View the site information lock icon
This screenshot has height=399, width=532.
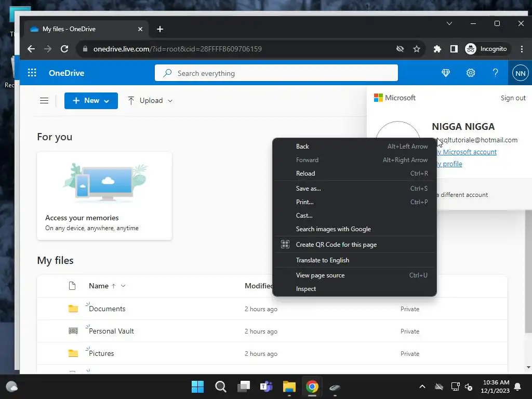pyautogui.click(x=85, y=49)
